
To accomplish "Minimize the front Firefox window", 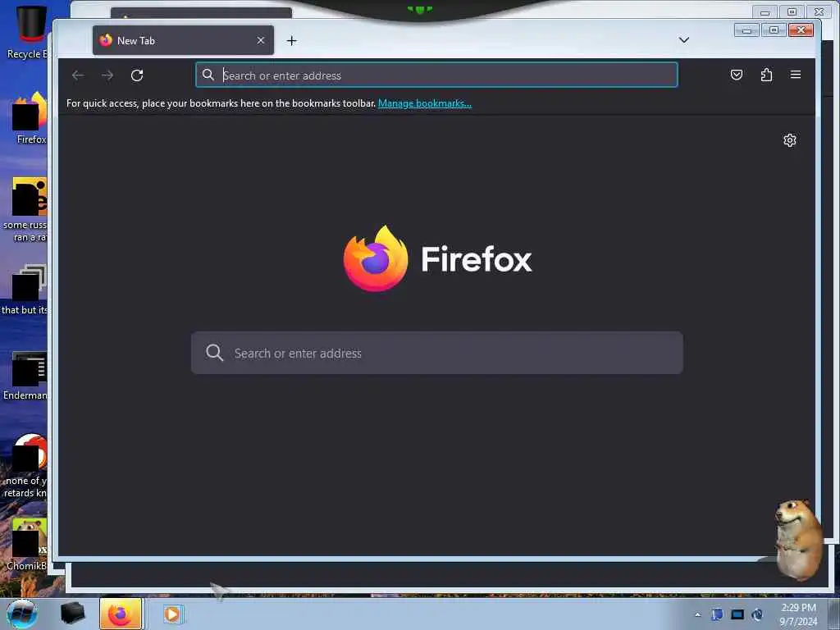I will (746, 30).
